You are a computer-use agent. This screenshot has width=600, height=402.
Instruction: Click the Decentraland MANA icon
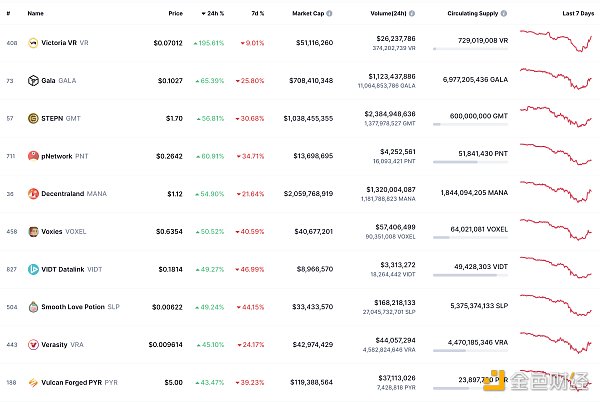pos(32,193)
